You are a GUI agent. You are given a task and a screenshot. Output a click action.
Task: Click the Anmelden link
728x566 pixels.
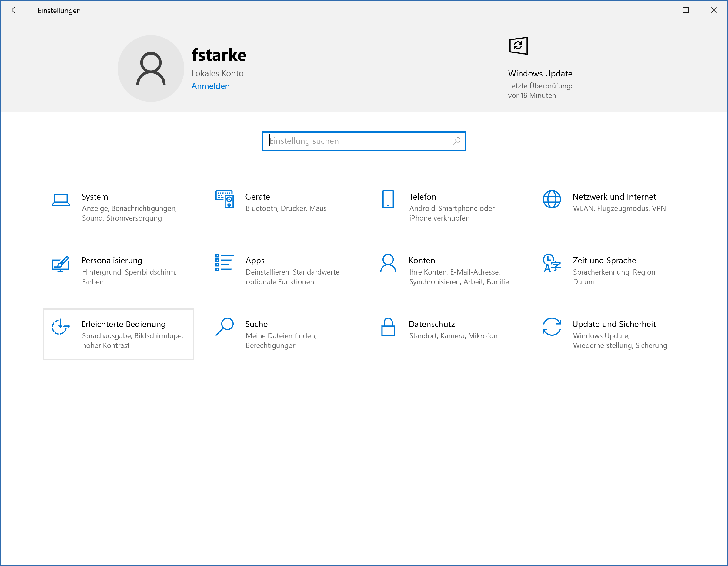click(x=210, y=86)
